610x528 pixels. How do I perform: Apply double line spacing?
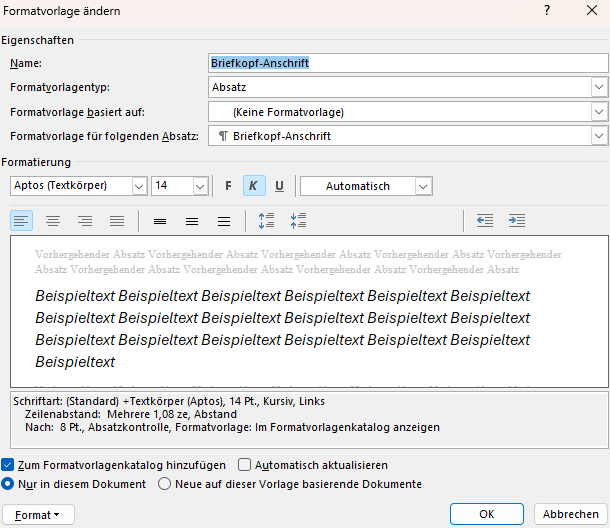224,221
